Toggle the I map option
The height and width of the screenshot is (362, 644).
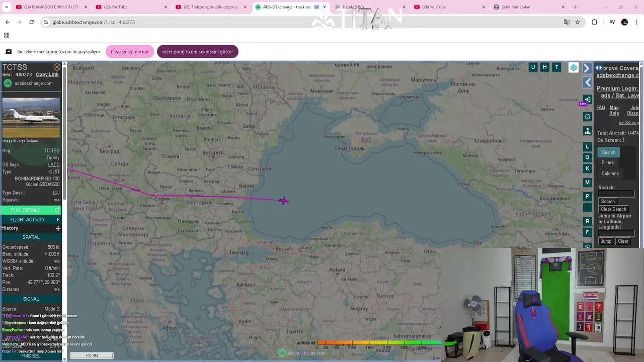click(x=587, y=207)
